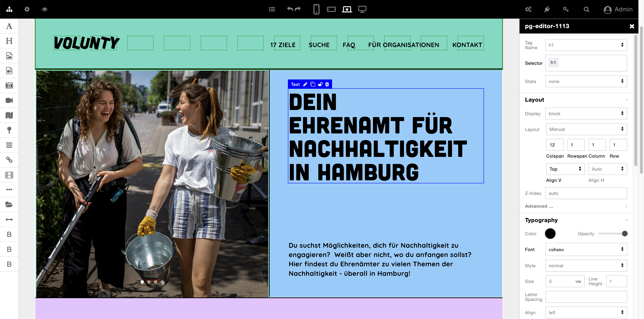Expand the Advanced layout options
The width and height of the screenshot is (644, 319).
point(576,206)
